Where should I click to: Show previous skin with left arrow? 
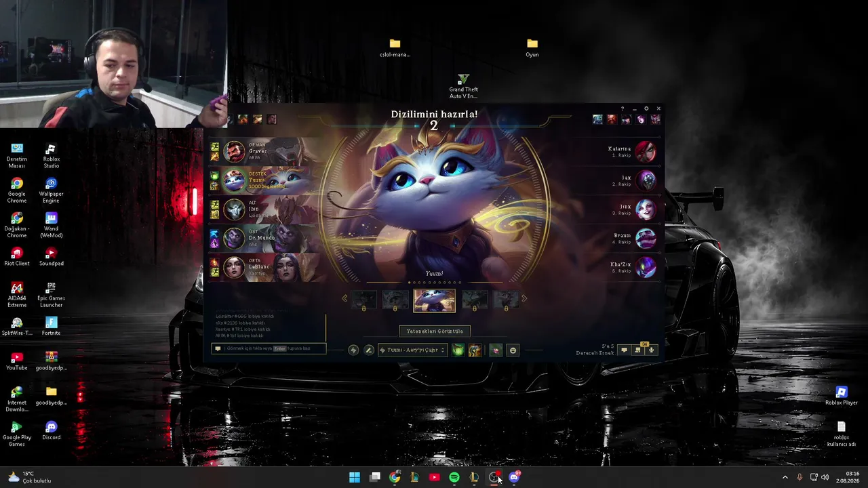pos(344,298)
